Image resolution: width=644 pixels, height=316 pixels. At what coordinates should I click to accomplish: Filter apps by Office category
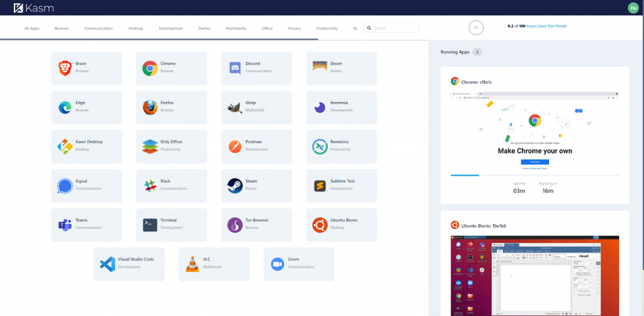pos(267,28)
